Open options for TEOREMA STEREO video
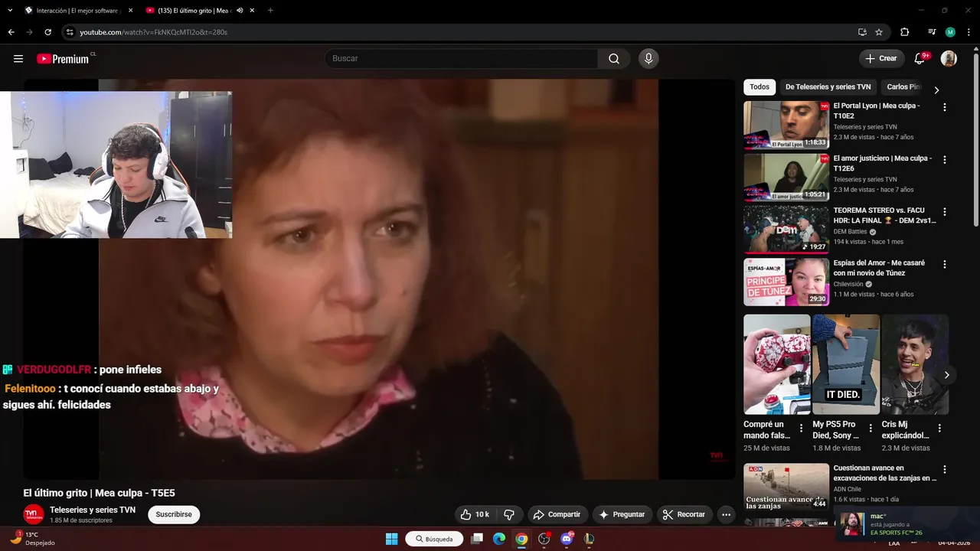This screenshot has height=551, width=980. [944, 212]
